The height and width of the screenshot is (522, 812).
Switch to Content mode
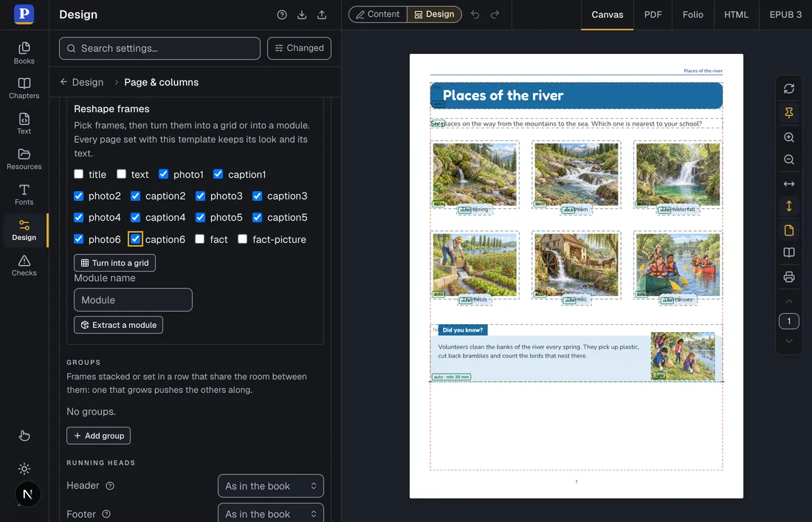[378, 15]
